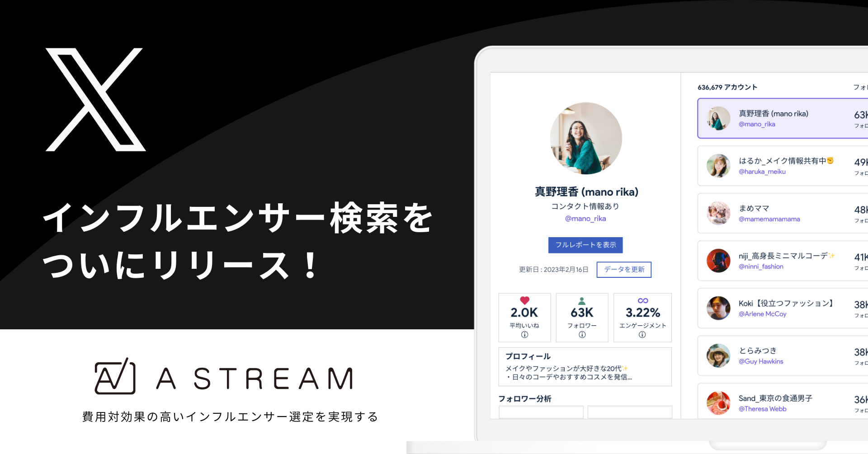The width and height of the screenshot is (868, 454).
Task: Click info icon under エンゲージメント
Action: 642,335
